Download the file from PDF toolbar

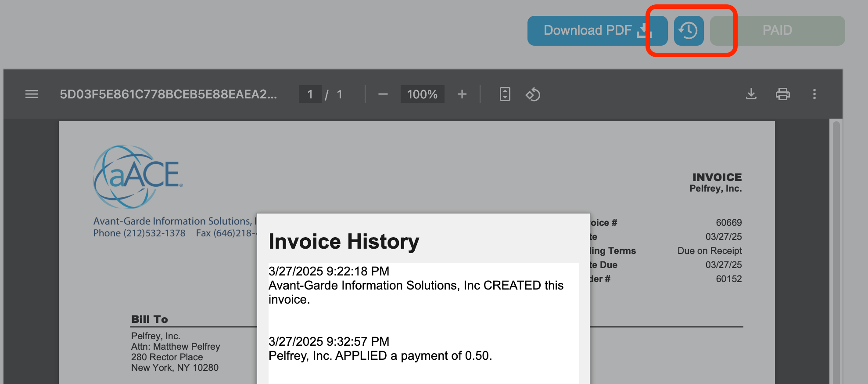coord(751,94)
